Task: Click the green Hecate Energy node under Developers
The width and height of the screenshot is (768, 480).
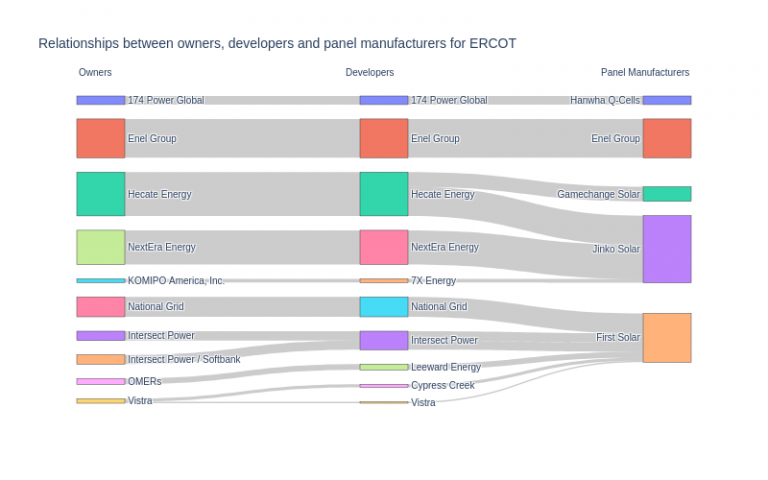Action: (x=384, y=194)
